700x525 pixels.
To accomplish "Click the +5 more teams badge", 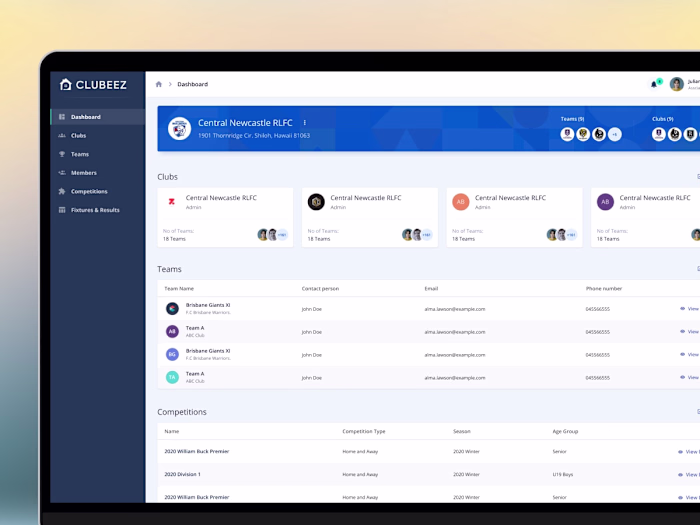I will (x=614, y=134).
